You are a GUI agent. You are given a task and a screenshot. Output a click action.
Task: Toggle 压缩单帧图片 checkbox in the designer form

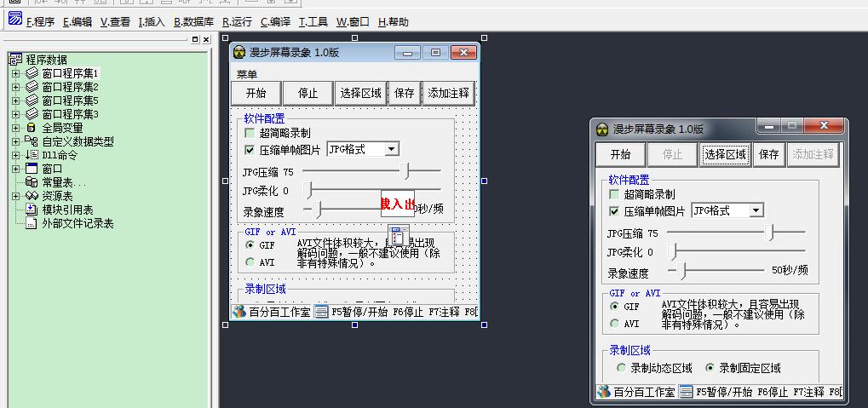click(x=250, y=149)
